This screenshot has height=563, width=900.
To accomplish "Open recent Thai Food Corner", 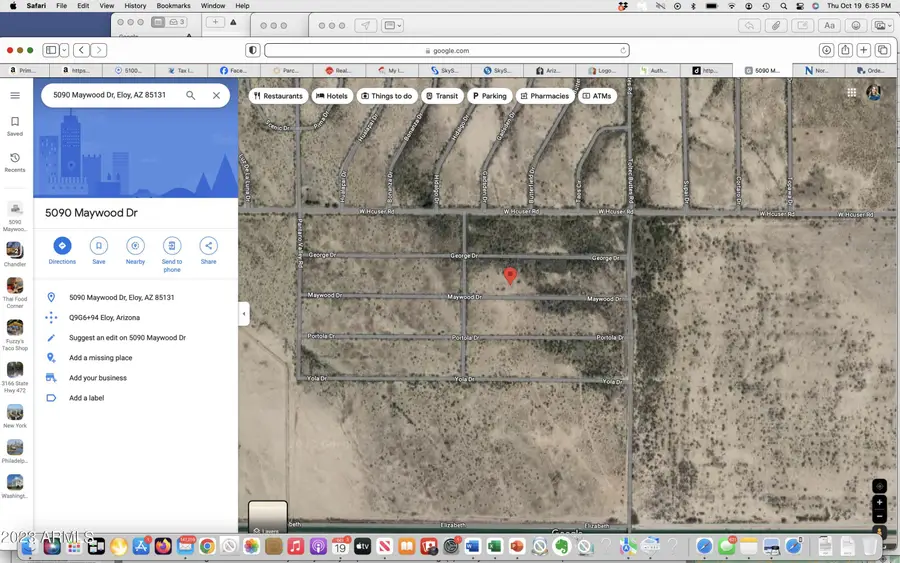I will pyautogui.click(x=15, y=293).
